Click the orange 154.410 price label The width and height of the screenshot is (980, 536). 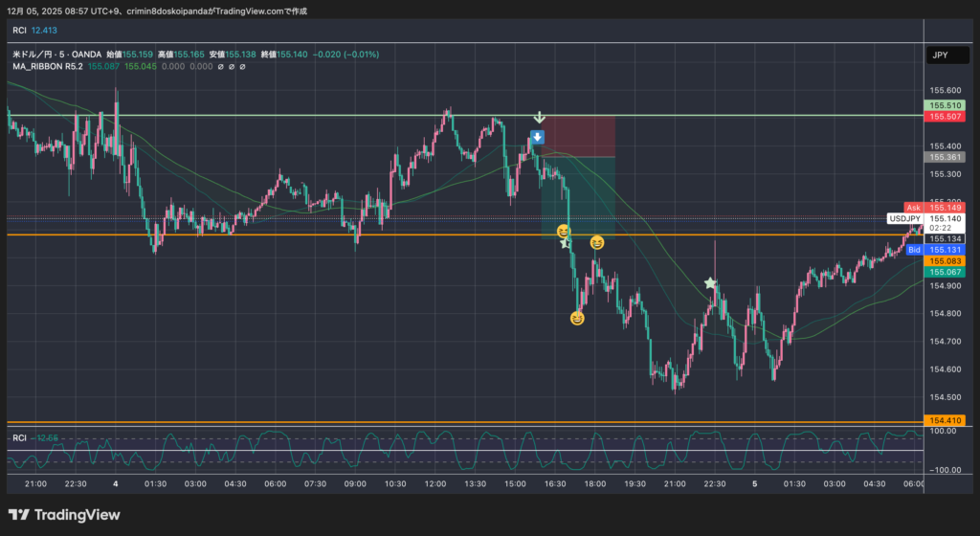pos(945,420)
